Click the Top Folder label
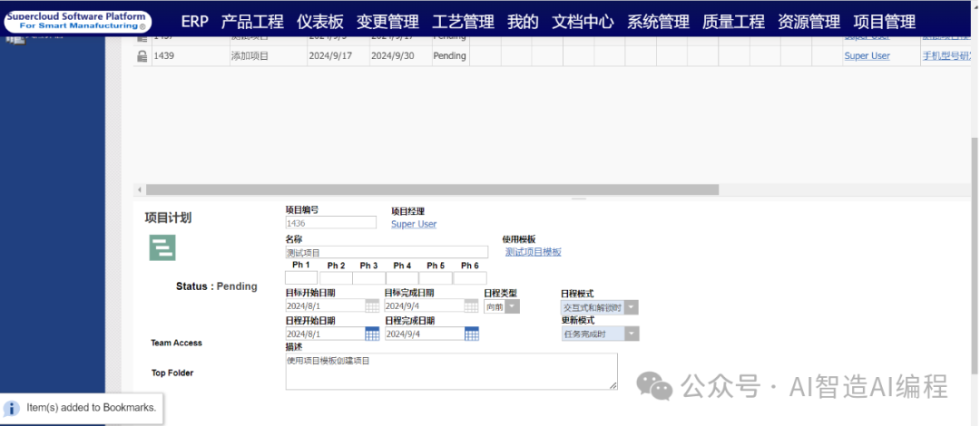 [172, 373]
